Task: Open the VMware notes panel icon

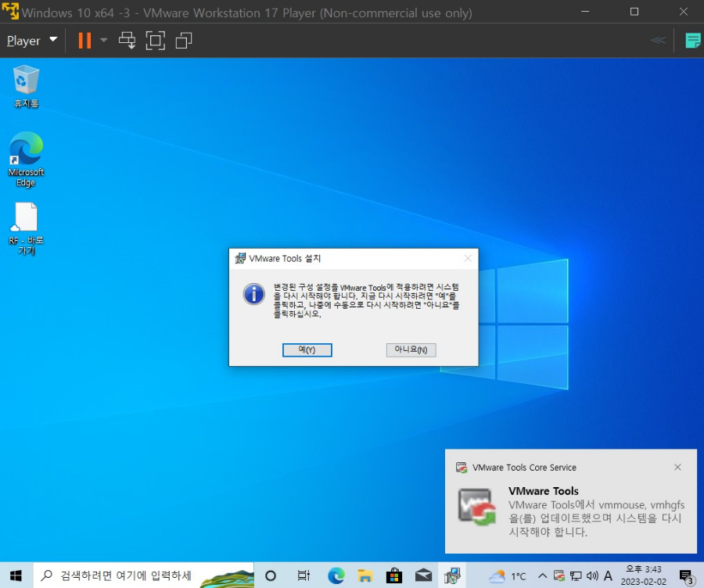Action: 693,41
